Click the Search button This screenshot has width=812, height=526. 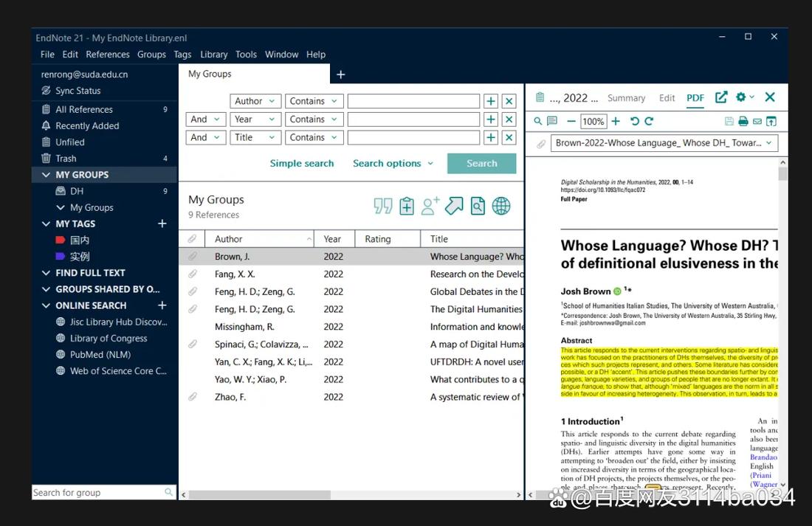(481, 163)
